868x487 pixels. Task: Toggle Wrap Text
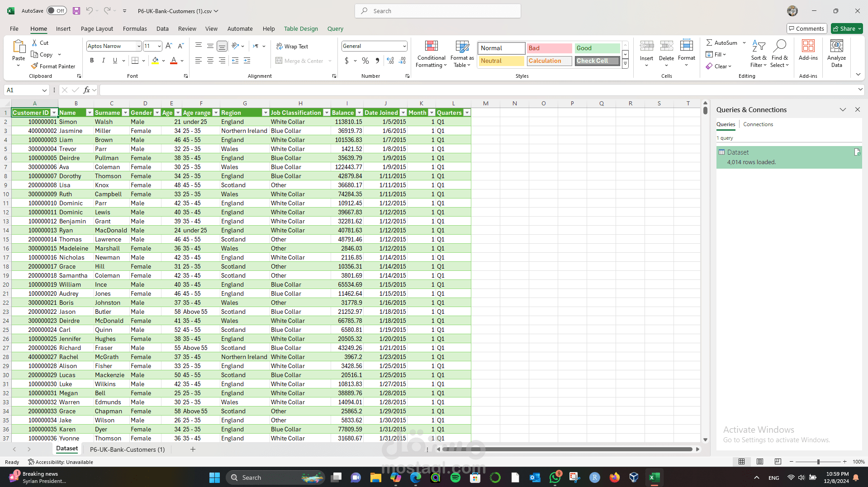click(x=292, y=46)
